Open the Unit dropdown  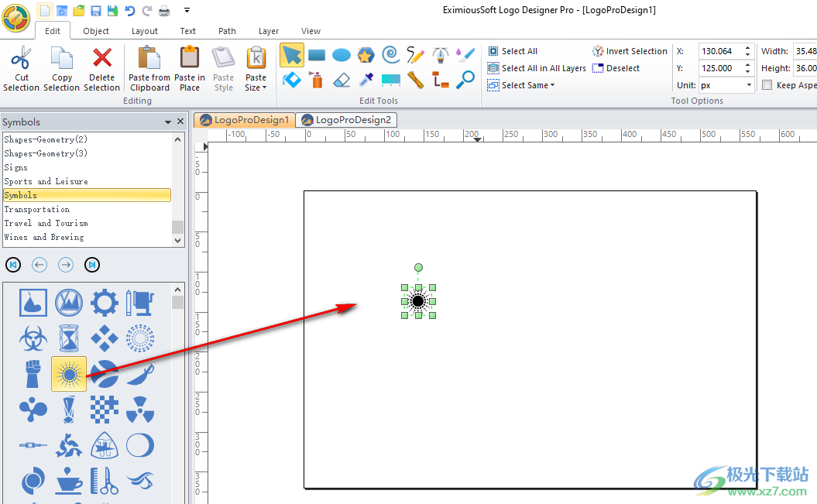click(748, 85)
